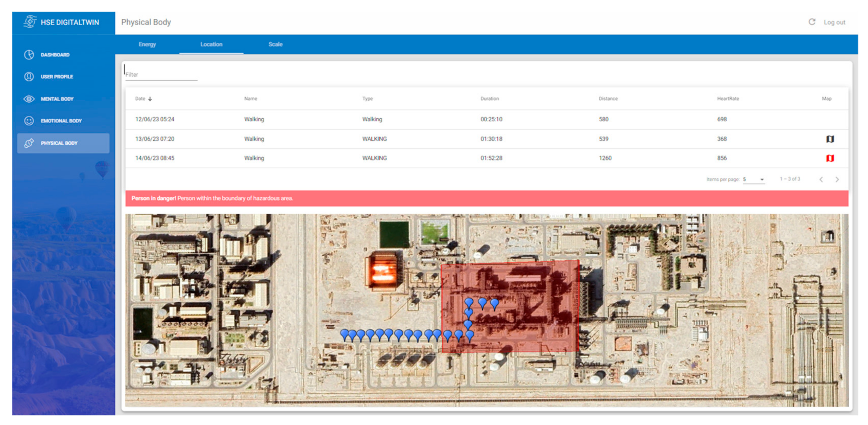Switch to the Scale tab
This screenshot has width=868, height=425.
pos(275,44)
